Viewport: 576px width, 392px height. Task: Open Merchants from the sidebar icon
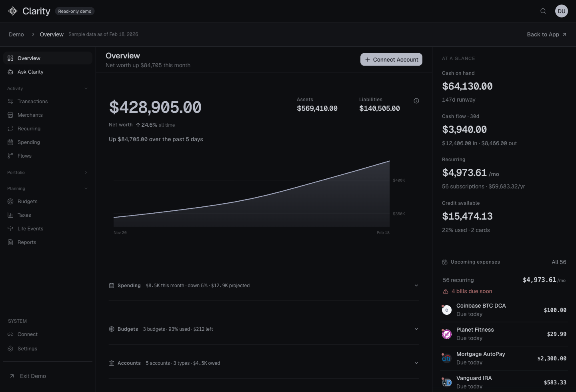10,115
